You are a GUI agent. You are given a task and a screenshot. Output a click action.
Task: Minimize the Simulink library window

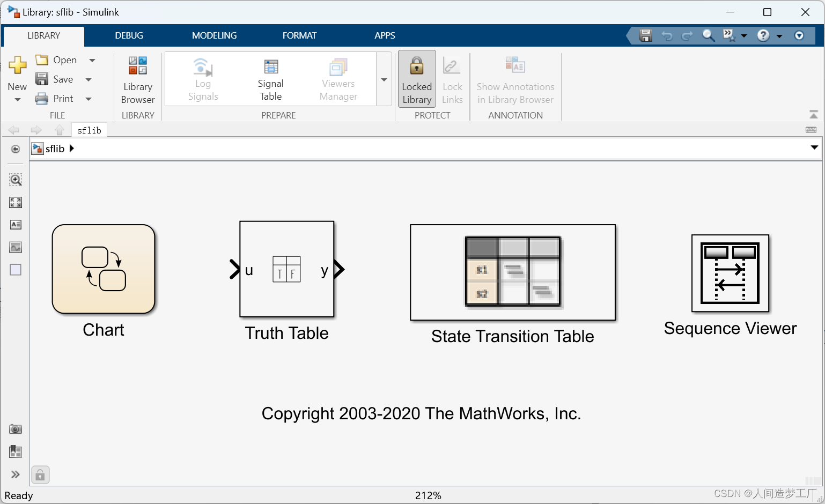point(730,12)
